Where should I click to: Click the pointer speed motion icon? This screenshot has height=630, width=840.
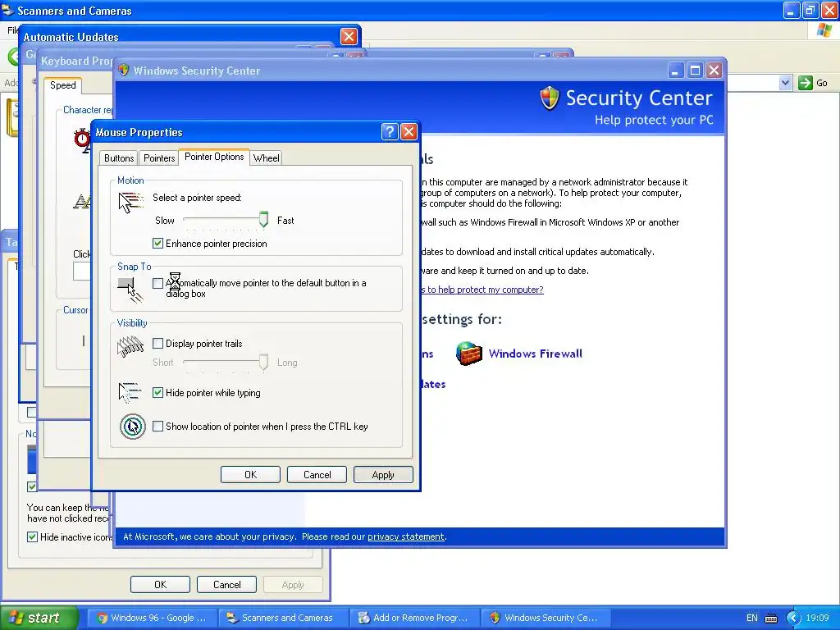click(130, 203)
